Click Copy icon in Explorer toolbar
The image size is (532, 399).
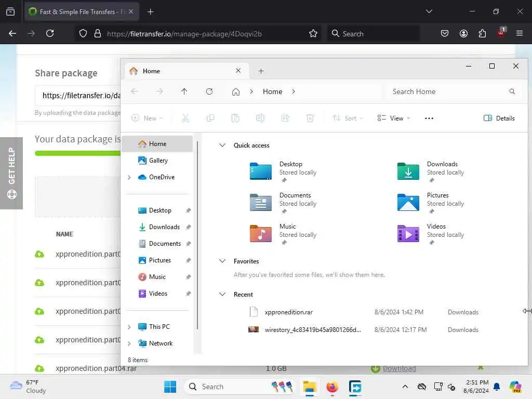click(x=210, y=118)
